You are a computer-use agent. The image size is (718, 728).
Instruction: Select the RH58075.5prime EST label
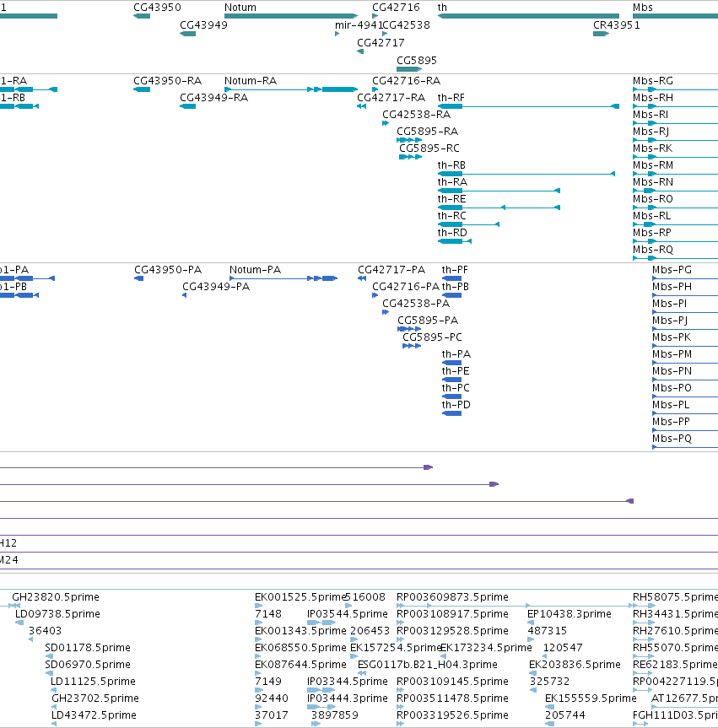pos(675,596)
